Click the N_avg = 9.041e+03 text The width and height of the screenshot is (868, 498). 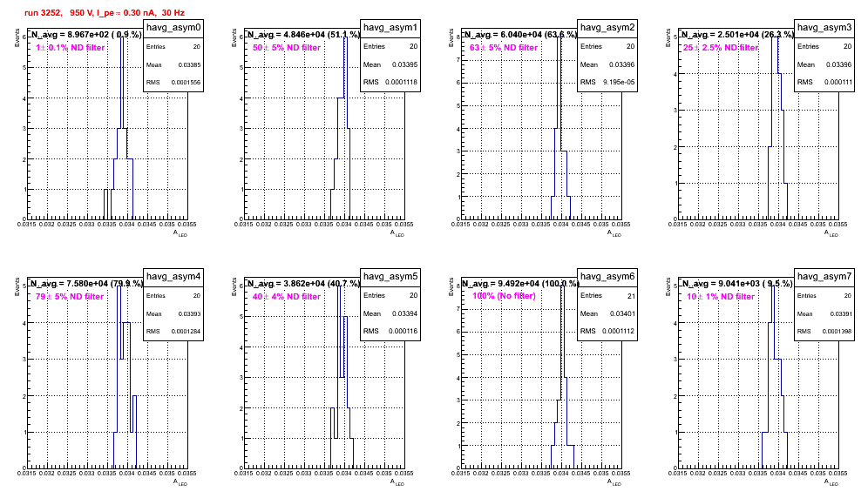click(x=737, y=284)
